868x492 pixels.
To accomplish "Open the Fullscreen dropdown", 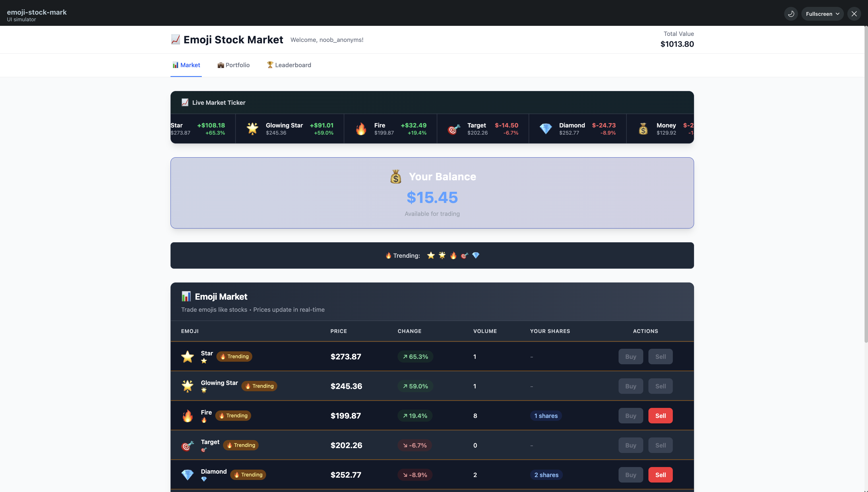I will click(x=822, y=14).
